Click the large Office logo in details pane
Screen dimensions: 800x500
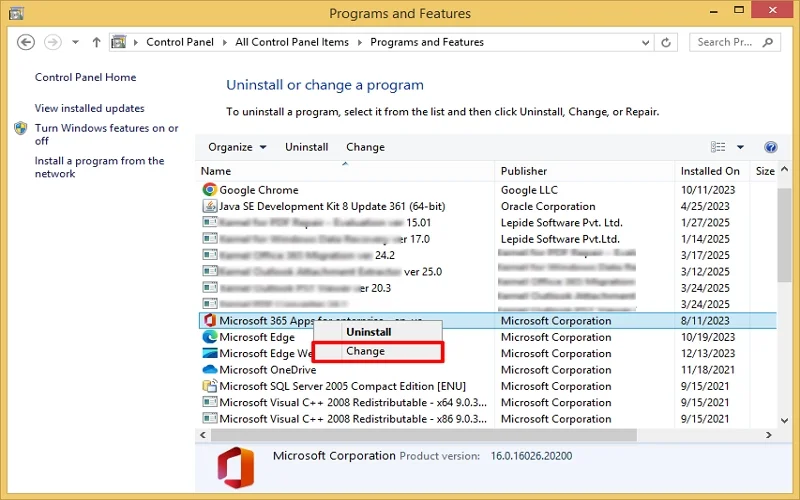pos(236,467)
